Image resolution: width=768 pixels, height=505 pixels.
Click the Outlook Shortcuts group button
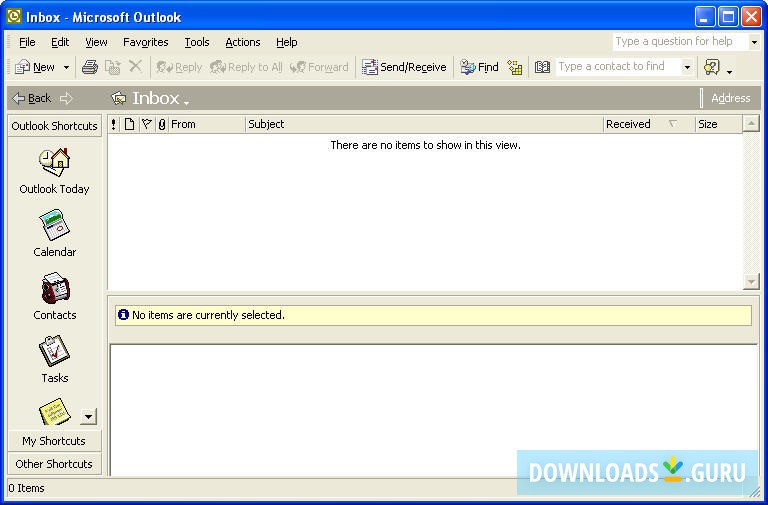coord(54,126)
